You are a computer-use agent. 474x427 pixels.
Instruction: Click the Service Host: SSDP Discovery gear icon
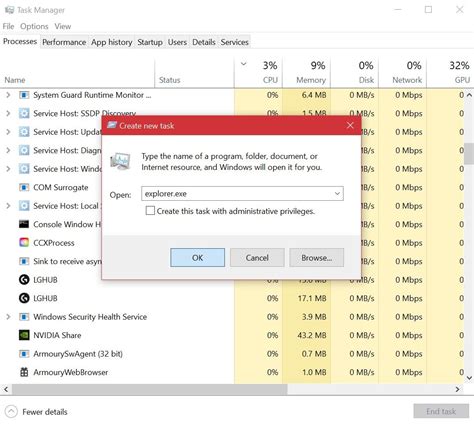tap(24, 113)
